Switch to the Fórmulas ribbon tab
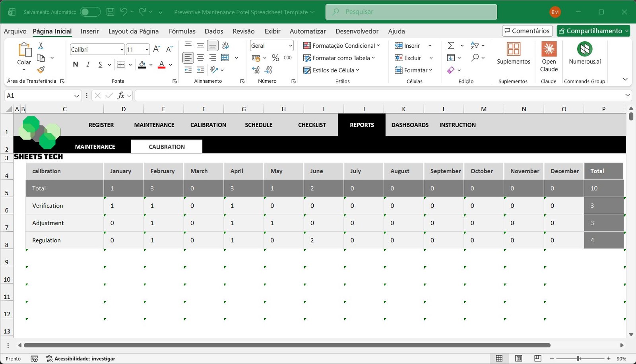 click(182, 31)
